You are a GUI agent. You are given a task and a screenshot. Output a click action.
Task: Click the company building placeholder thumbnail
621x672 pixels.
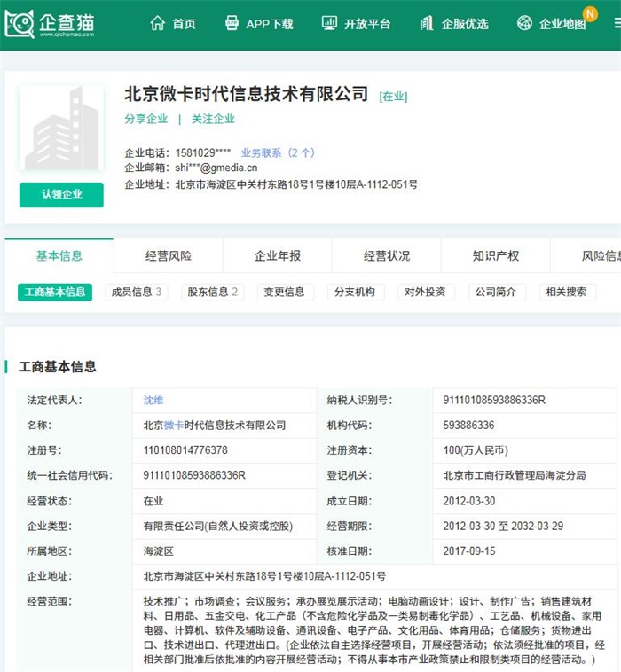click(61, 129)
